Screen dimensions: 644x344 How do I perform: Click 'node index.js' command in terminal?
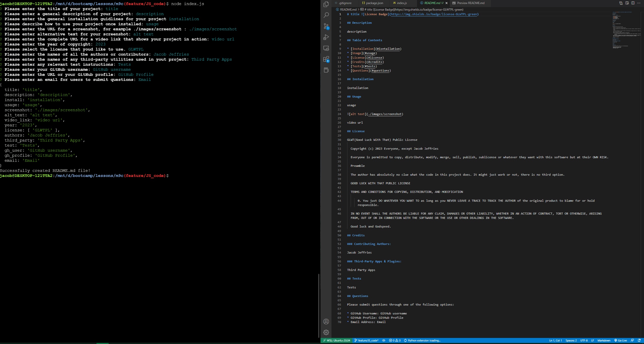tap(187, 4)
